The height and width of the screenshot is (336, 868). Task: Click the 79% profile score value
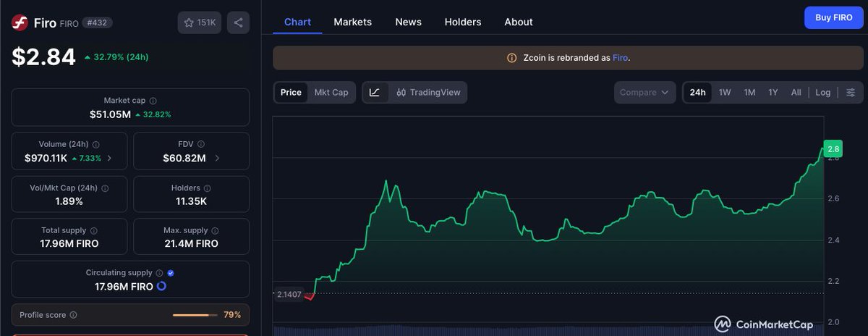pos(231,315)
